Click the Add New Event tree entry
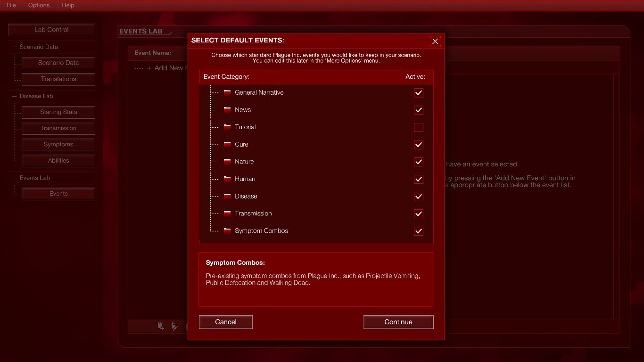 pyautogui.click(x=167, y=68)
